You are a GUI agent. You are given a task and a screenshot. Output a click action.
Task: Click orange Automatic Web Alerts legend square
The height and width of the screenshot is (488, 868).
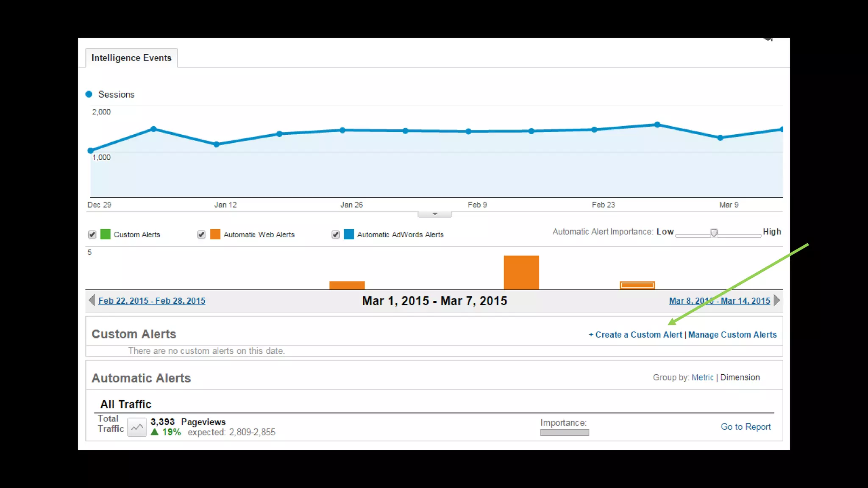click(x=215, y=234)
